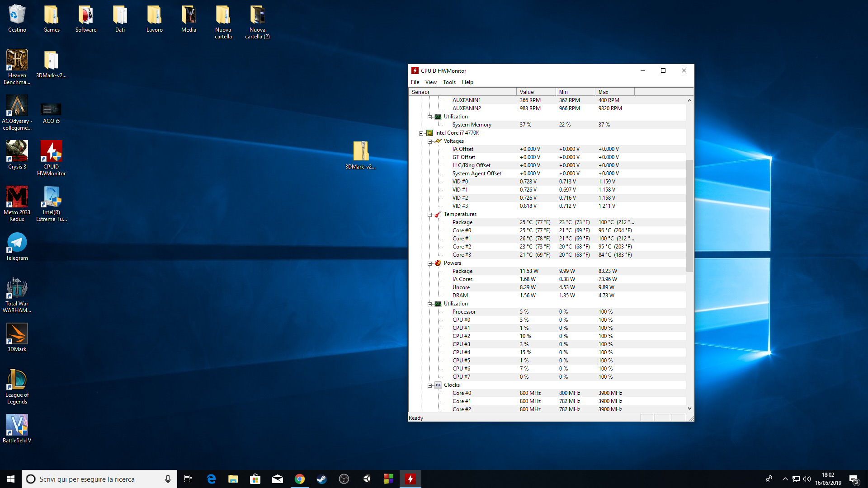Open the File menu in HWMonitor
868x488 pixels.
[x=415, y=82]
